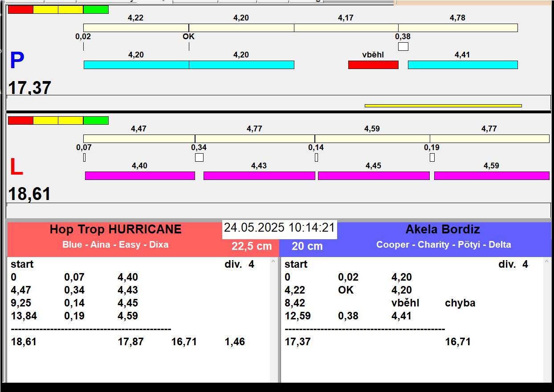Click the 0,34 changeover box in the L lane
This screenshot has width=554, height=392.
tap(199, 157)
